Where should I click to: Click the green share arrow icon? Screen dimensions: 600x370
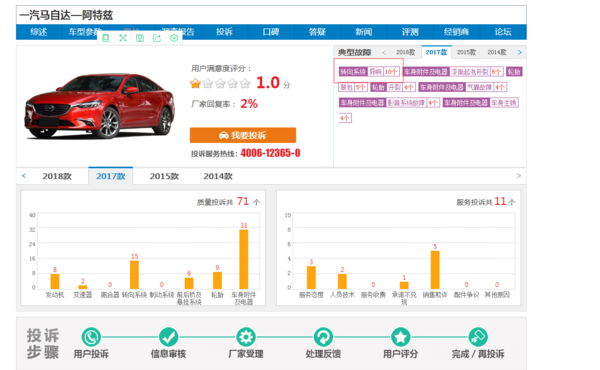click(x=157, y=38)
